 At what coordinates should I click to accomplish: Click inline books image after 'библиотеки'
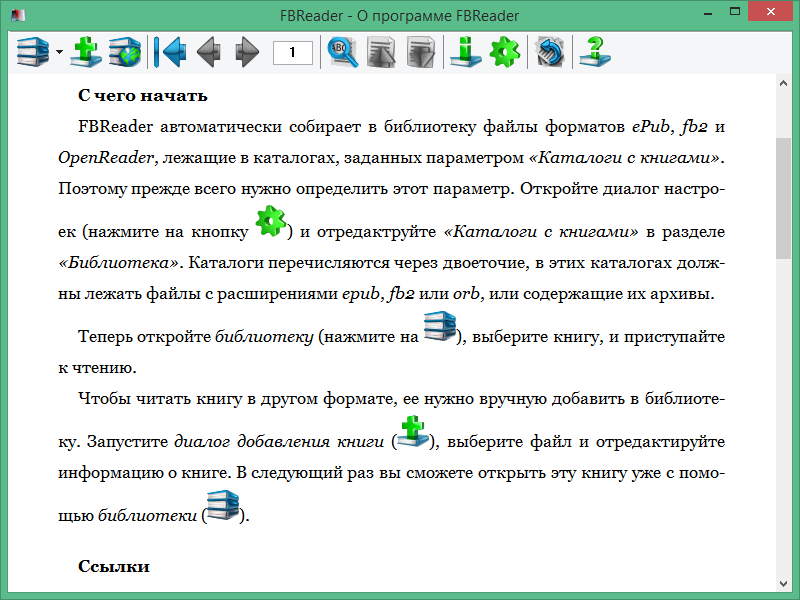coord(223,505)
